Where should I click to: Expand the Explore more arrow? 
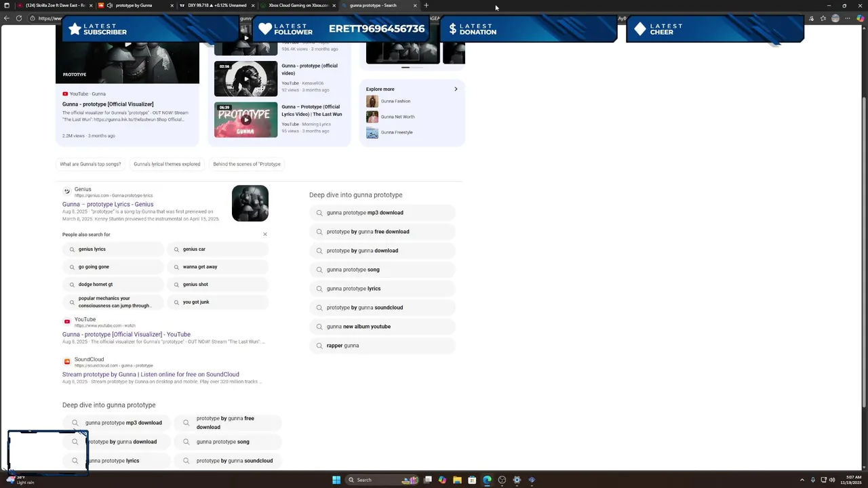456,89
